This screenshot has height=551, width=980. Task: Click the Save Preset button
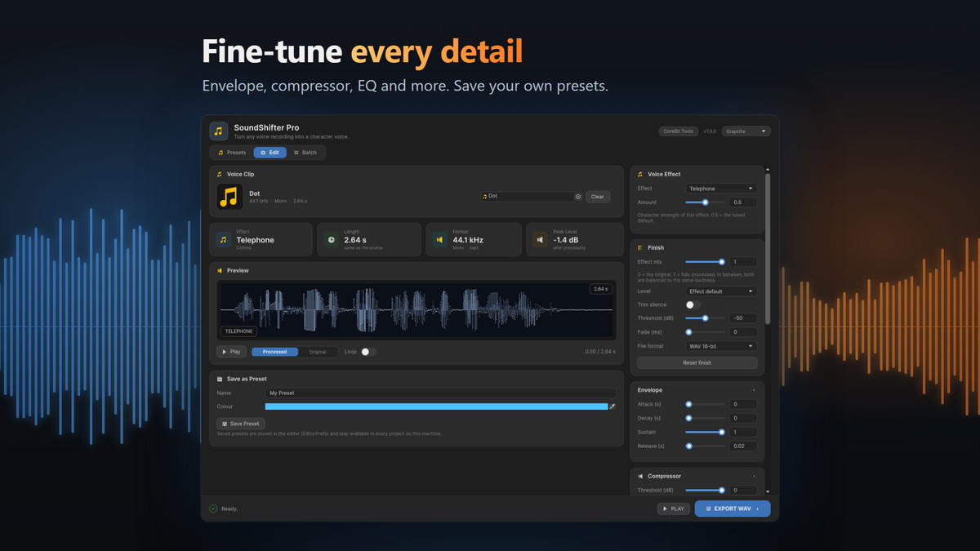[x=241, y=424]
